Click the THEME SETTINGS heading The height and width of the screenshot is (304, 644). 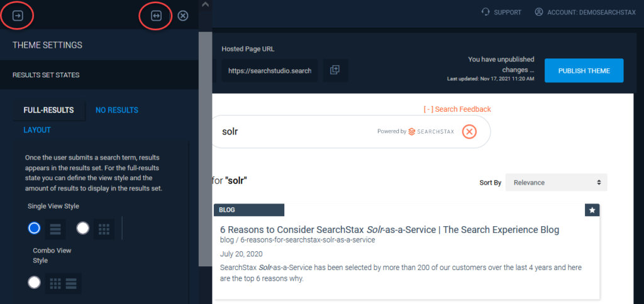(x=47, y=45)
